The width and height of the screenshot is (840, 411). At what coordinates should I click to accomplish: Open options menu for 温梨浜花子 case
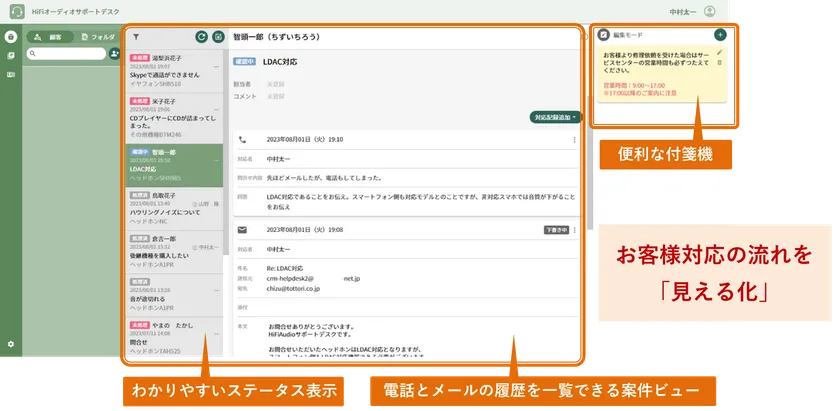pyautogui.click(x=217, y=68)
